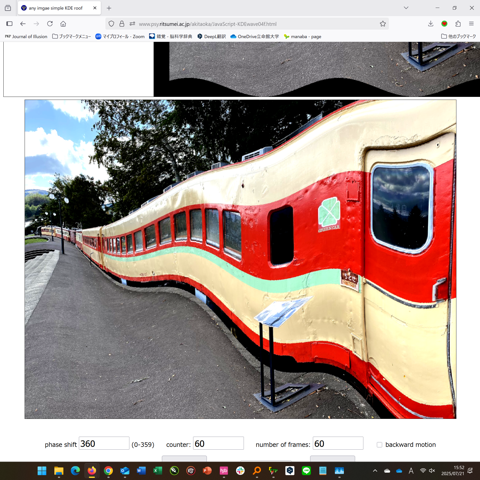Open Microsoft Excel from the taskbar
Screen dimensions: 480x480
[158, 471]
